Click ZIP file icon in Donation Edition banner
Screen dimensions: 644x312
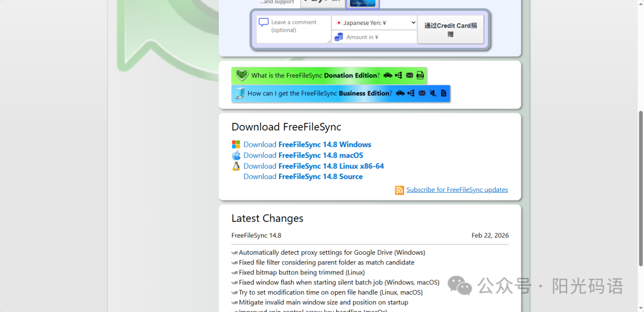[420, 75]
